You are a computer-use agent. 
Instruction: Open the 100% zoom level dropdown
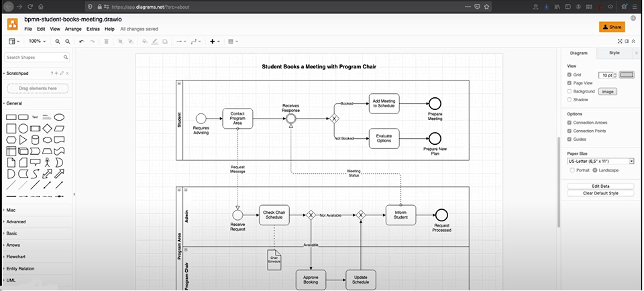pos(36,42)
